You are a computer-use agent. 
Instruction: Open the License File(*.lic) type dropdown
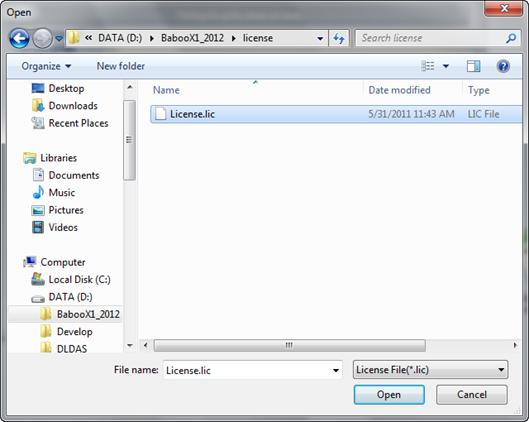click(x=430, y=370)
